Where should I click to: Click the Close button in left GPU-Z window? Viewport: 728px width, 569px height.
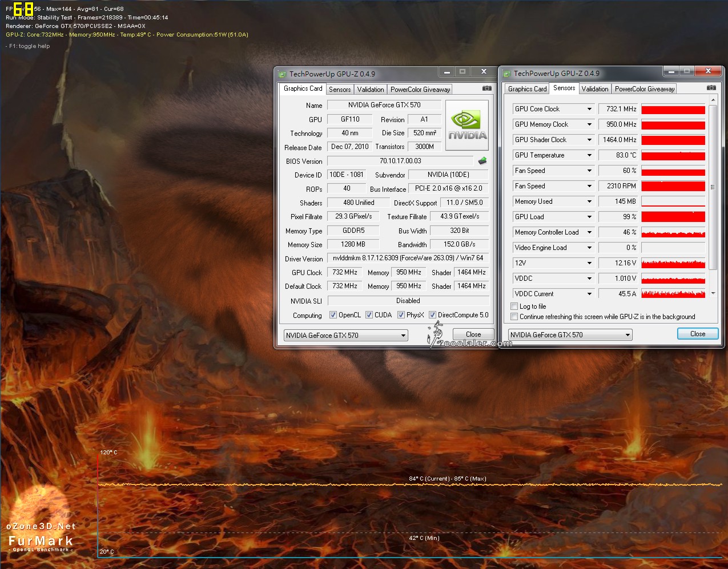473,334
